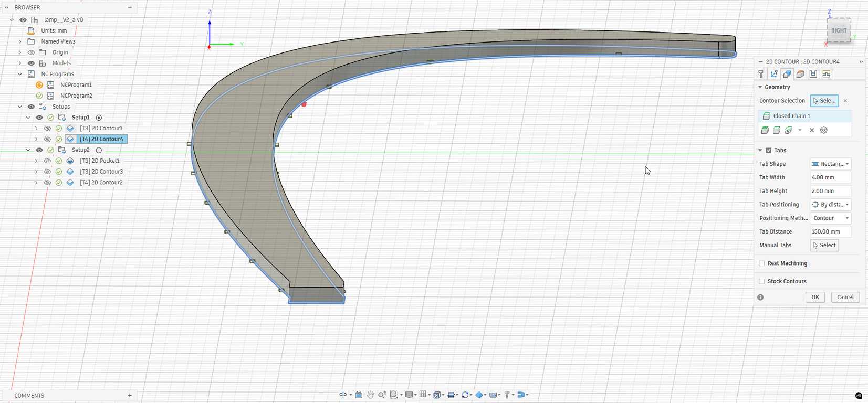Expand the [T3] 2D Pocket1 operation
868x403 pixels.
click(x=36, y=161)
